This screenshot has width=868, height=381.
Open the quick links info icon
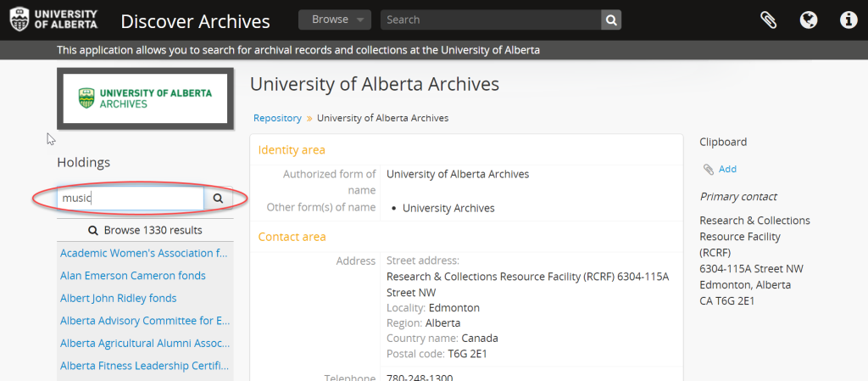pos(848,20)
